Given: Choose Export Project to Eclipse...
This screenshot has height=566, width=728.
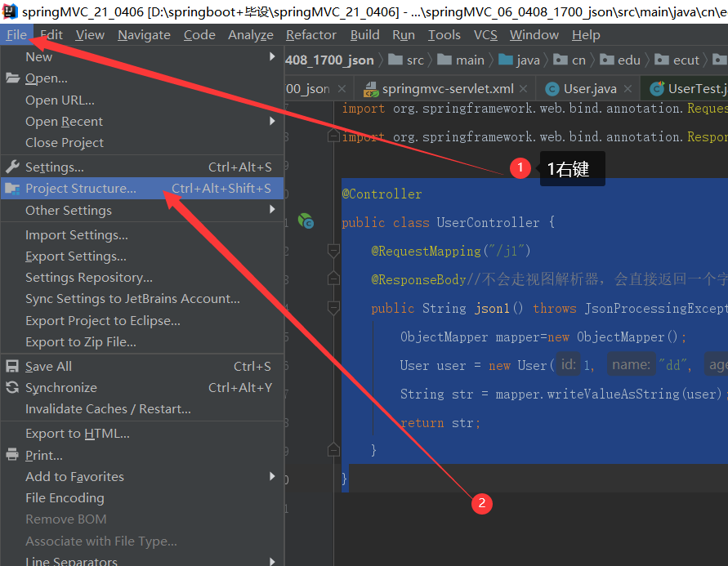Looking at the screenshot, I should pyautogui.click(x=142, y=321).
